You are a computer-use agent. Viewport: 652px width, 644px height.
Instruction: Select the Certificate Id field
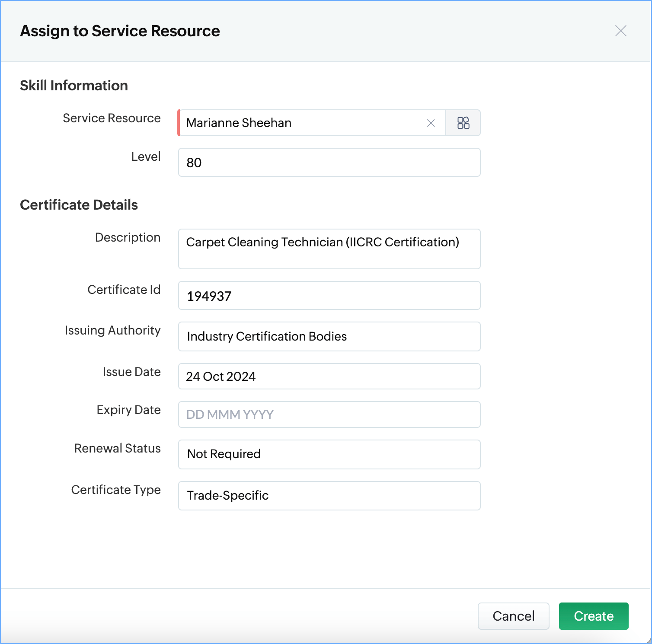(329, 296)
